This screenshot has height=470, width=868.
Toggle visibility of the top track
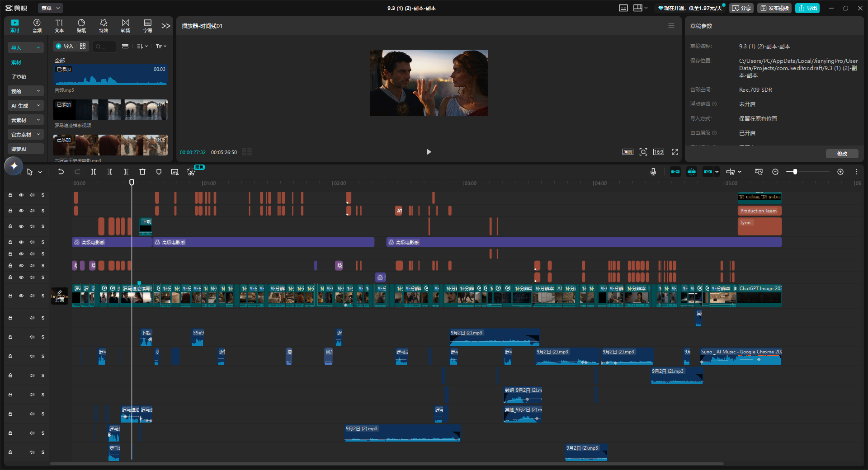pyautogui.click(x=21, y=195)
